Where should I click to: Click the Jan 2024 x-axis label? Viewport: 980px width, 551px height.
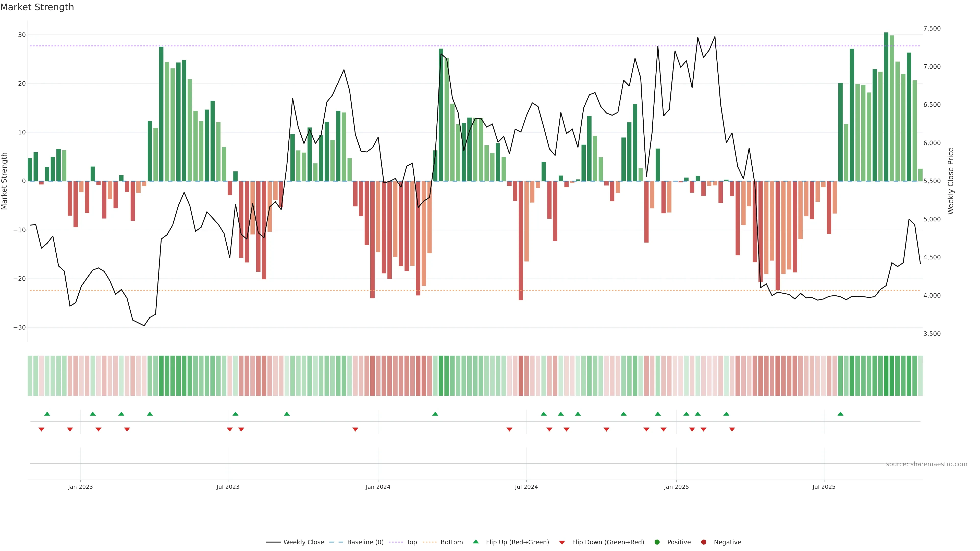pyautogui.click(x=378, y=487)
